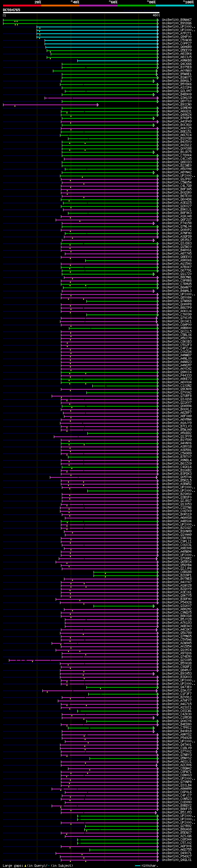This screenshot has width=197, height=868.
Task: Select label UniRef100_C4CI45
Action: point(176,159)
